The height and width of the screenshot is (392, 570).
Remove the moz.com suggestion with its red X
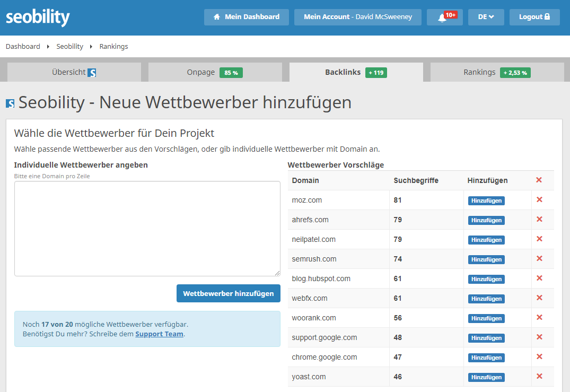click(539, 199)
